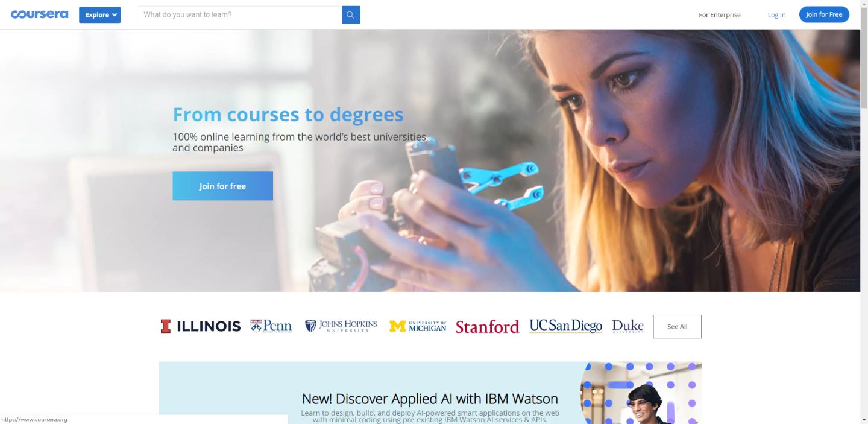
Task: Visit the UC San Diego logo
Action: [565, 326]
